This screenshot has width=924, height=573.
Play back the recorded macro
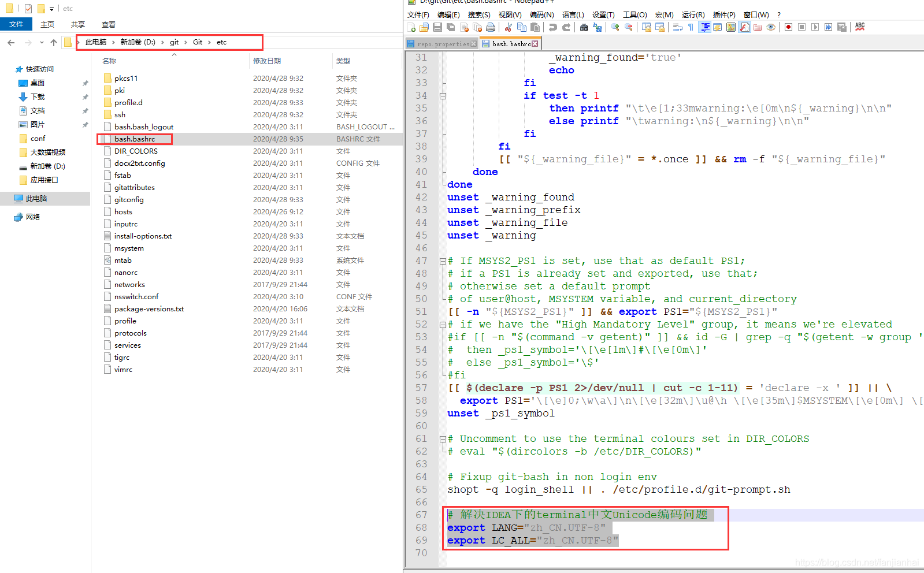(x=815, y=27)
